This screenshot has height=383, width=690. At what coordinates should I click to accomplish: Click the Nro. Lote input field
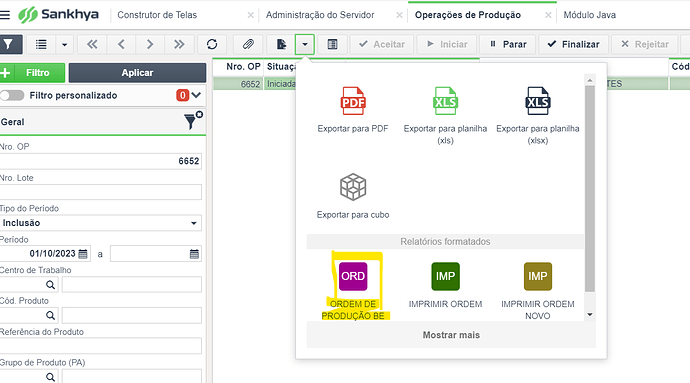click(x=101, y=192)
